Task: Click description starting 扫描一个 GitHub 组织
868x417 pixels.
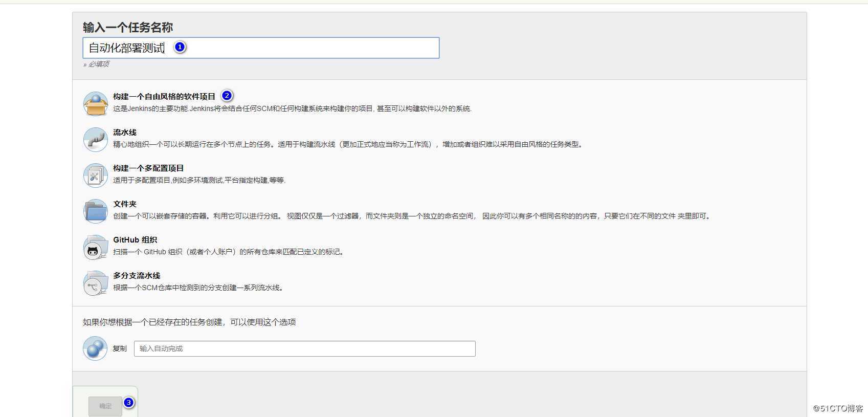Action: [x=229, y=252]
